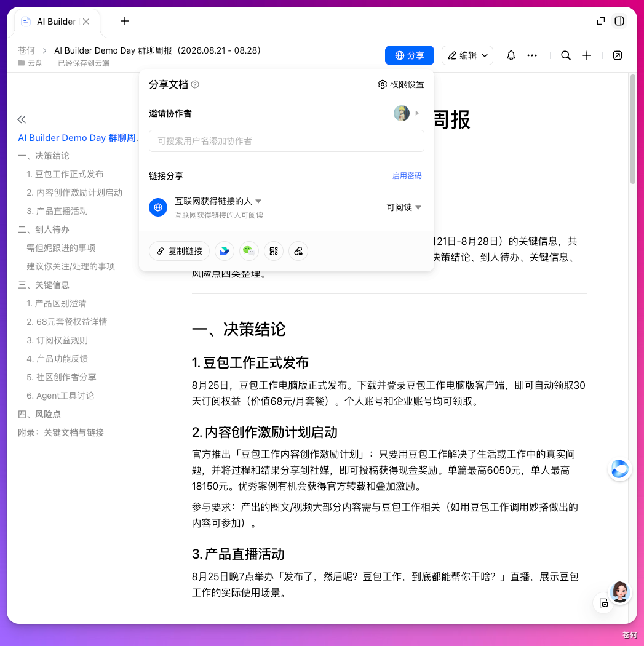Screen dimensions: 644x646
Task: Select the AI Builder document tab
Action: 57,22
